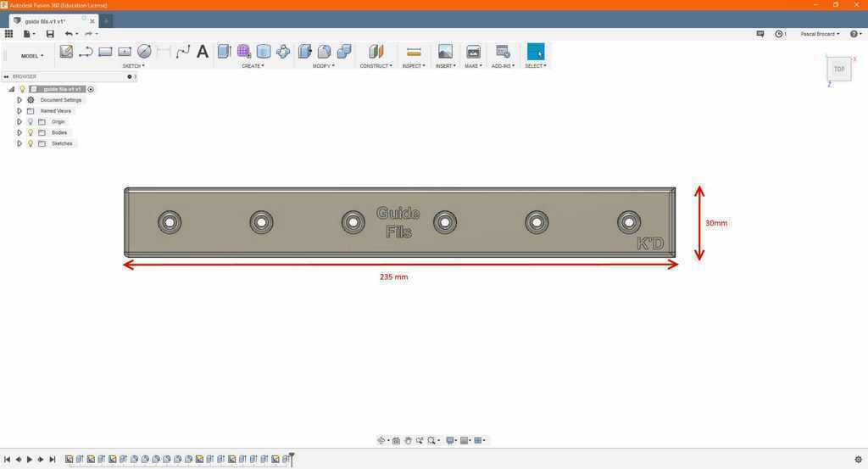Click the Measure tool under Inspect
Image resolution: width=868 pixels, height=469 pixels.
point(414,52)
